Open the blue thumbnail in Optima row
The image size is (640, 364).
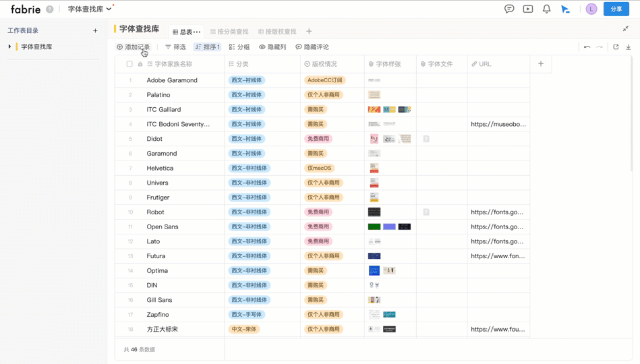[374, 270]
